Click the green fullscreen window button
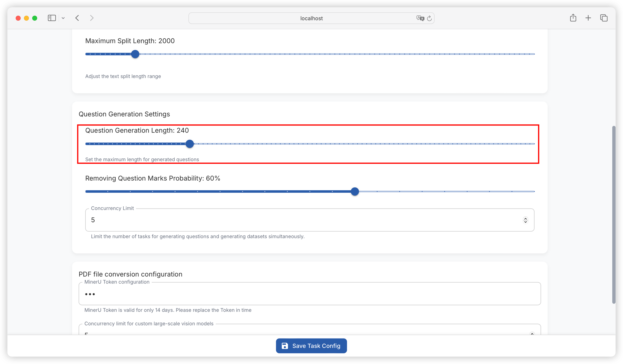Image resolution: width=623 pixels, height=364 pixels. coord(35,18)
